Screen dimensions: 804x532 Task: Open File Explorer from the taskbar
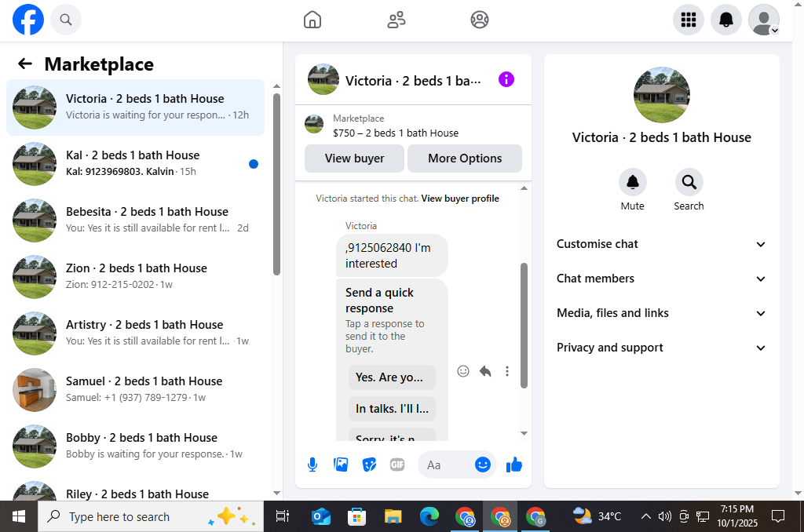[x=393, y=516]
